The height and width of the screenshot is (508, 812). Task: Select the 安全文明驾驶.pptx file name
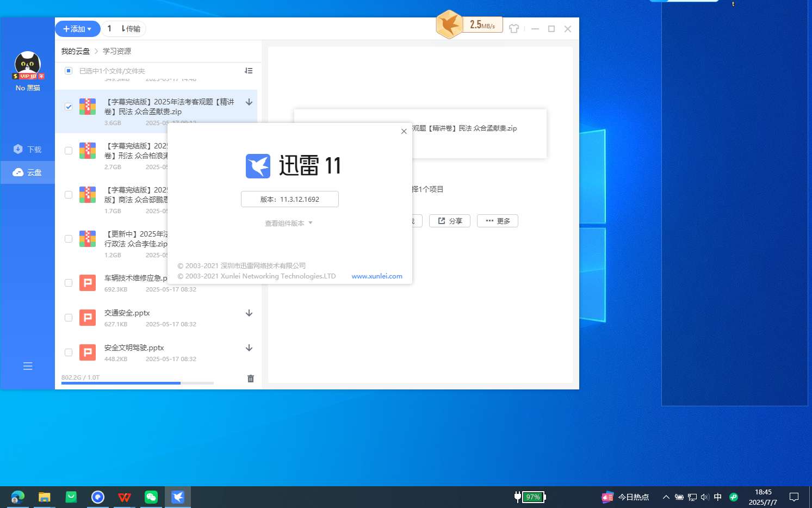134,348
